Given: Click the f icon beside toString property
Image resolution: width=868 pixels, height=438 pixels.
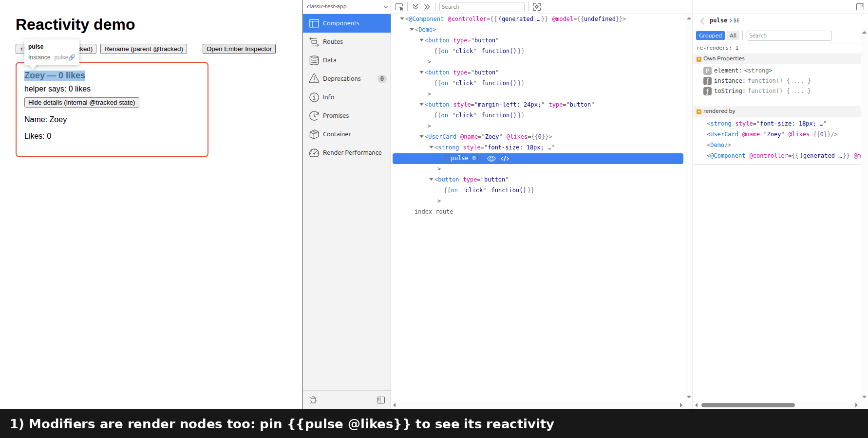Looking at the screenshot, I should point(707,91).
